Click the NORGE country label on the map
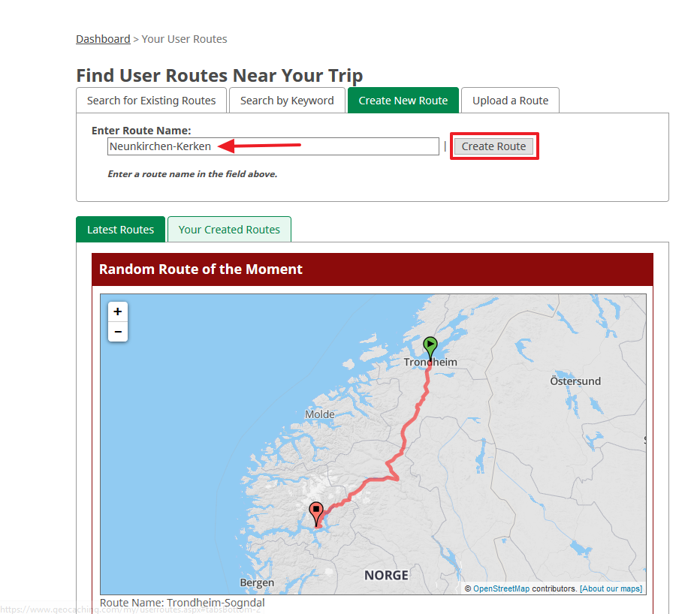The width and height of the screenshot is (700, 614). tap(386, 575)
